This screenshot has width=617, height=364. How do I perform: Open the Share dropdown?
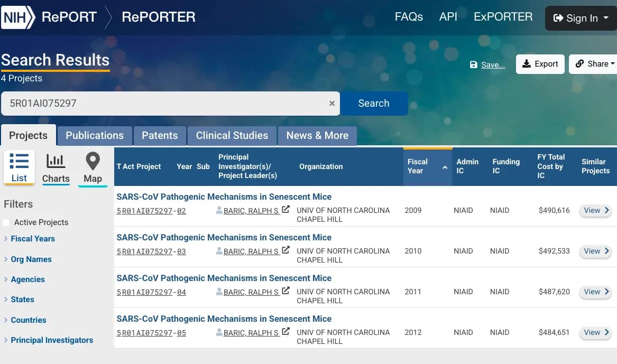(593, 64)
